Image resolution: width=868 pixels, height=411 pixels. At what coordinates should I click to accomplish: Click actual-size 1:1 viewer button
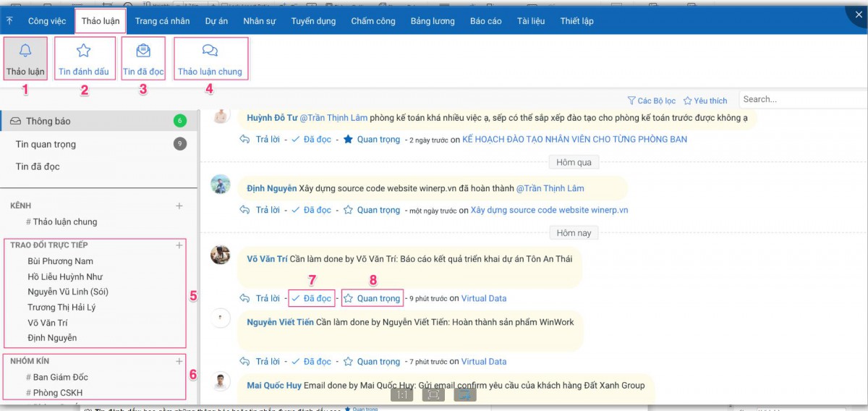(401, 394)
